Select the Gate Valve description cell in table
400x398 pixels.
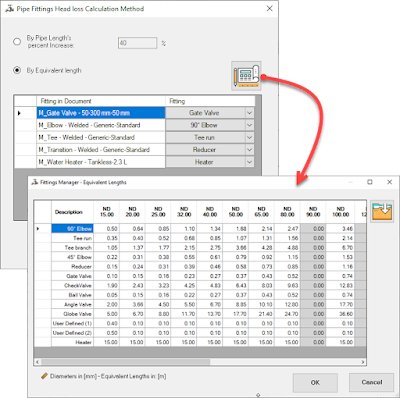click(72, 276)
